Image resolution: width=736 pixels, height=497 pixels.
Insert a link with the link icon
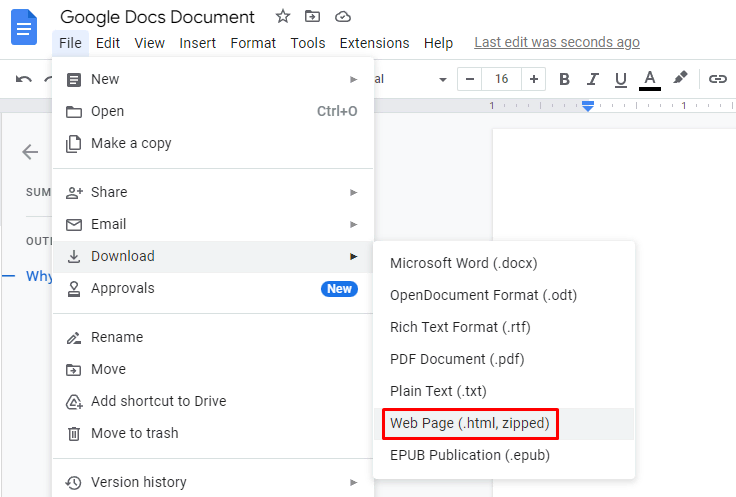tap(717, 79)
